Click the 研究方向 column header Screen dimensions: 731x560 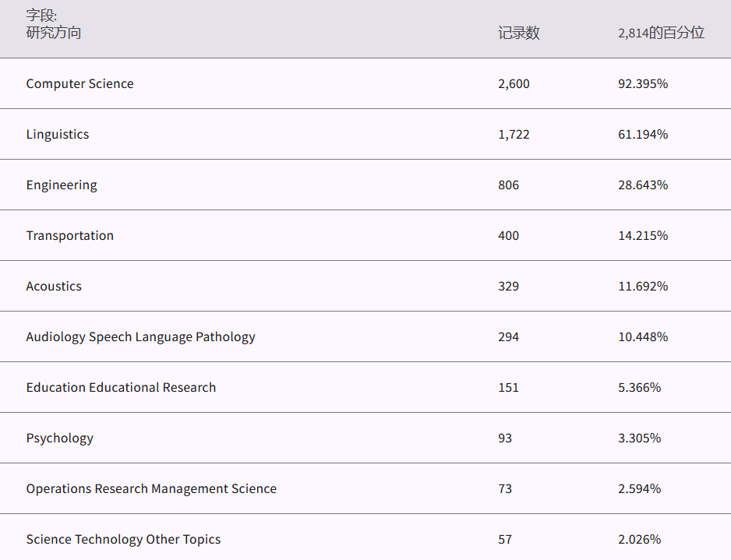click(54, 33)
